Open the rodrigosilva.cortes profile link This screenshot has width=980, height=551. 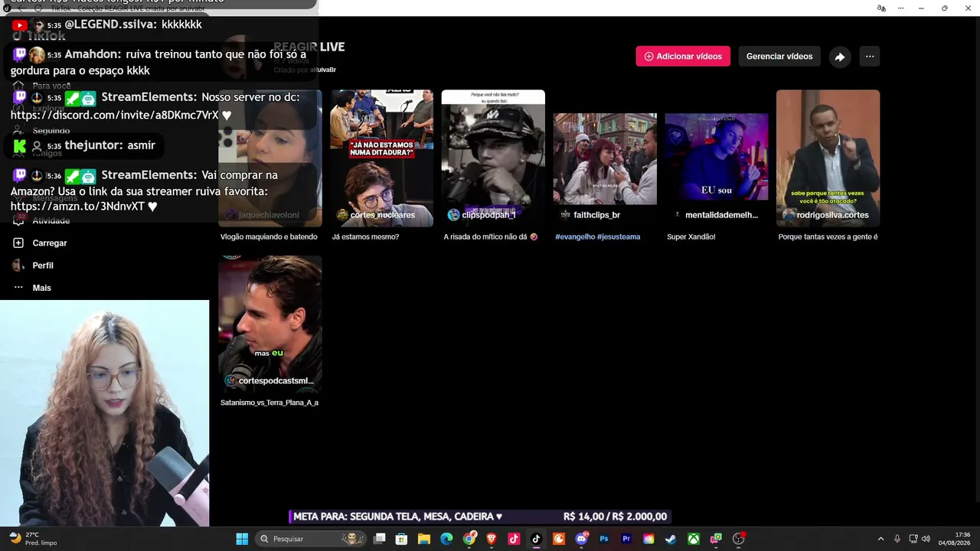[825, 215]
